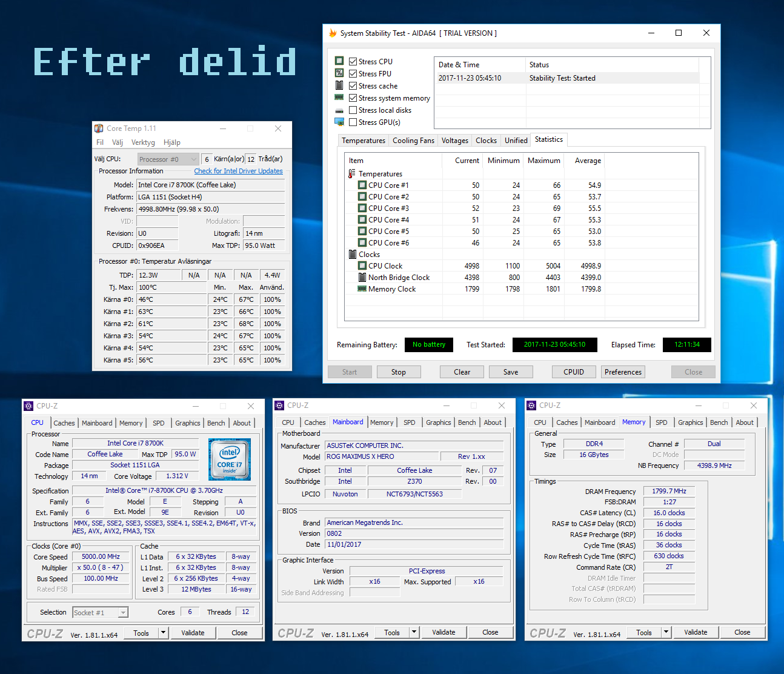The width and height of the screenshot is (784, 674).
Task: Enable the Stress GPU(s) checkbox
Action: coord(353,122)
